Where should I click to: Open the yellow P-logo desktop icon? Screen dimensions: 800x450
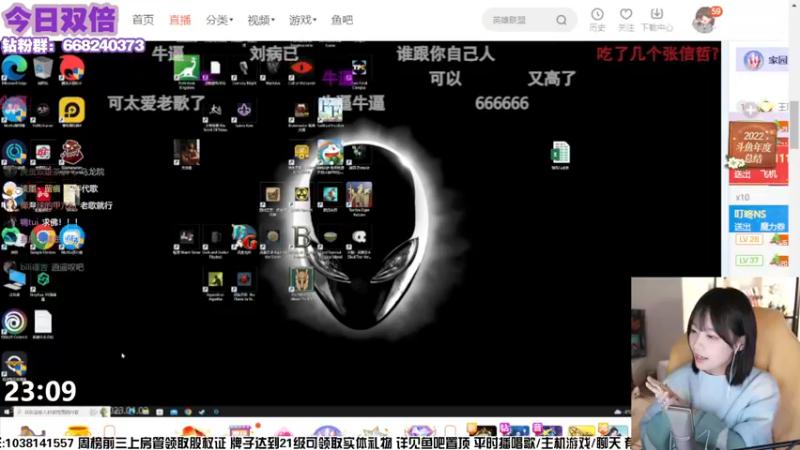(x=72, y=111)
